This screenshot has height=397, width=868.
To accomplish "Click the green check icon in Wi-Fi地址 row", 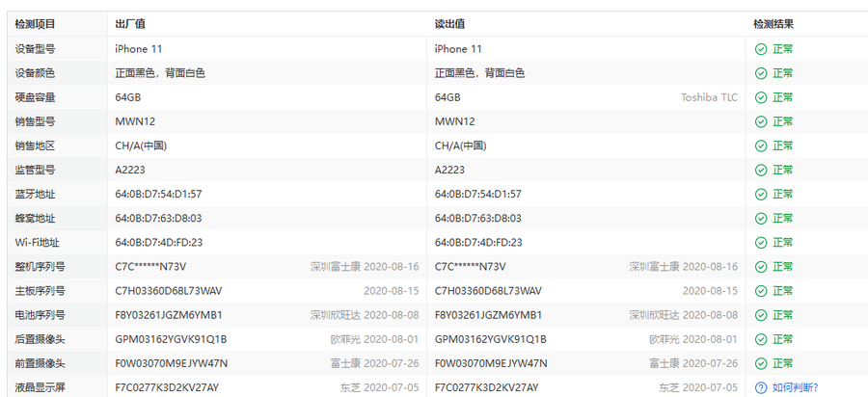I will click(x=761, y=242).
